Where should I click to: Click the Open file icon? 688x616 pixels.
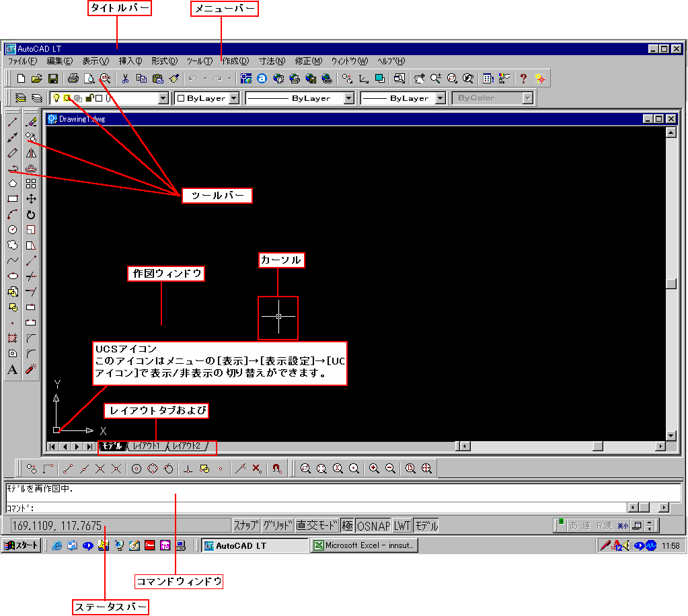[37, 79]
